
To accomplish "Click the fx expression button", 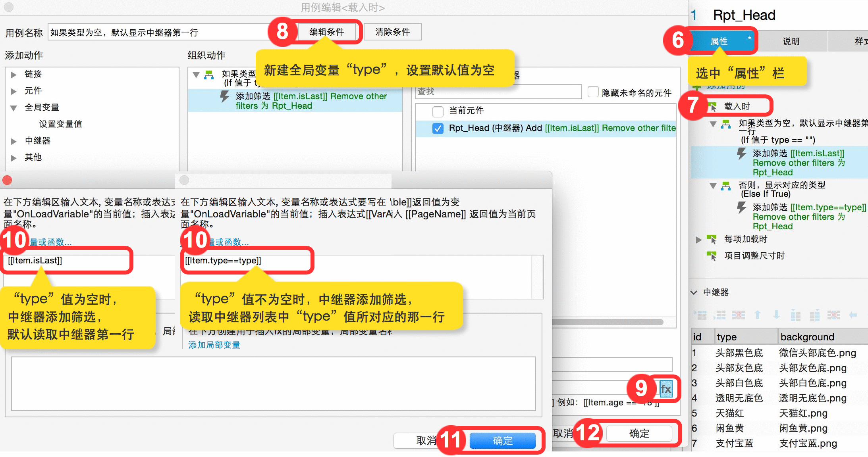I will [666, 389].
